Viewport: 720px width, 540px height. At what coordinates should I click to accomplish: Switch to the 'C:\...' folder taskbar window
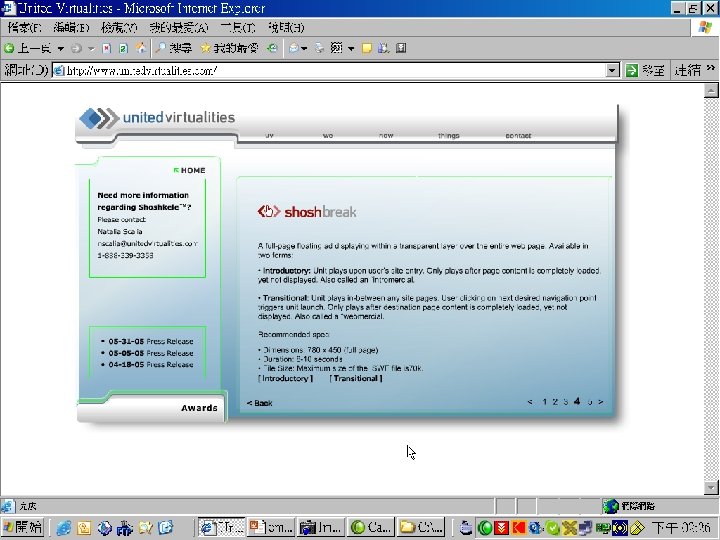click(x=421, y=527)
